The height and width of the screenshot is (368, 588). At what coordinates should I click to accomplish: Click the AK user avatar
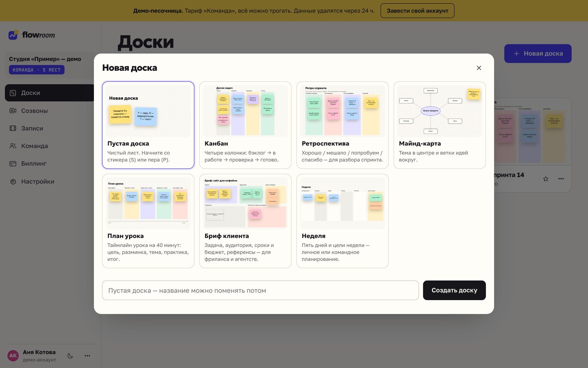[13, 356]
